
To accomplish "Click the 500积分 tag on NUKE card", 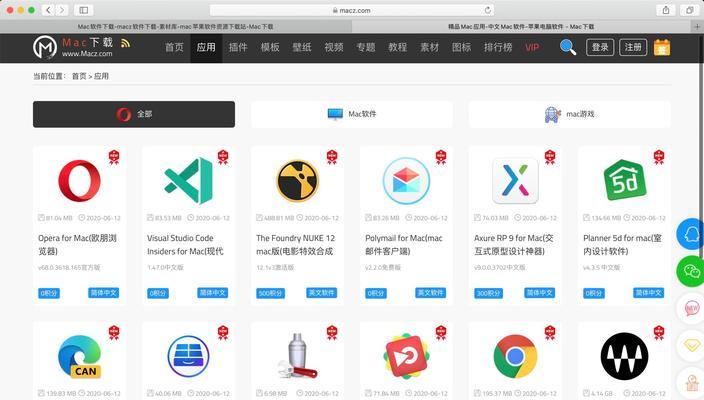I will 270,293.
